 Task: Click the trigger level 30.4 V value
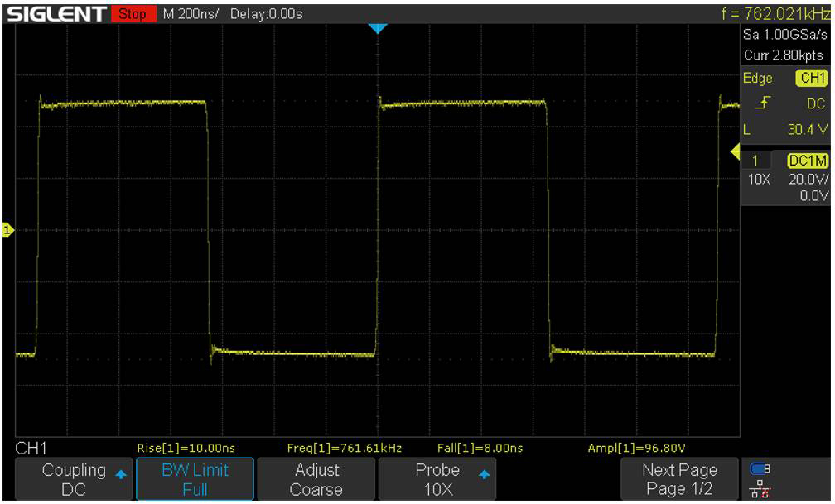pyautogui.click(x=808, y=130)
